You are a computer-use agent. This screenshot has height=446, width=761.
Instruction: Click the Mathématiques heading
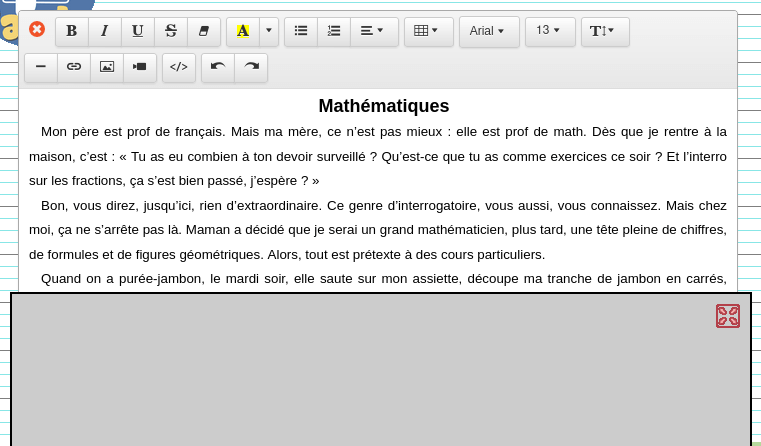click(384, 106)
